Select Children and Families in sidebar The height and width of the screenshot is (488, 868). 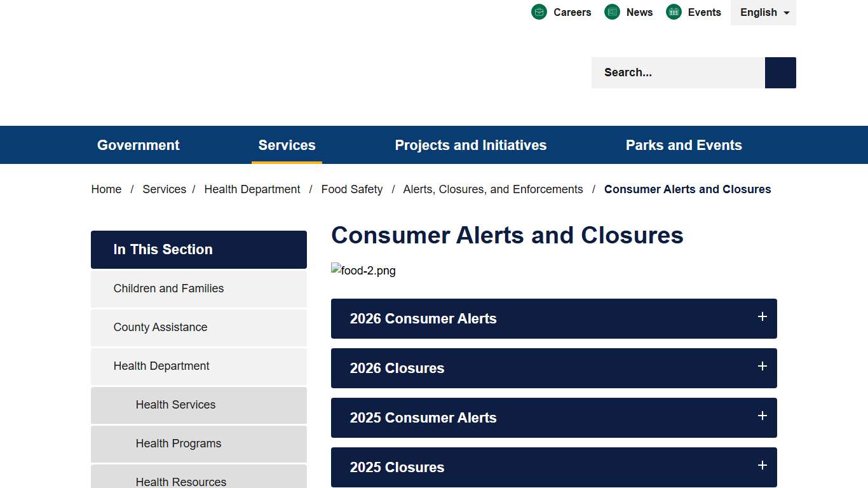click(168, 288)
